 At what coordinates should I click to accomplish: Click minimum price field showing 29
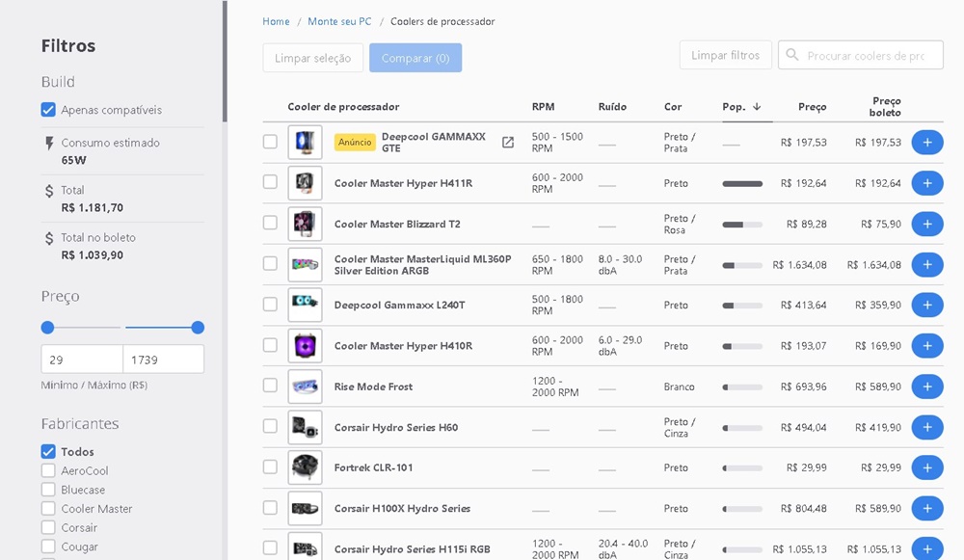[82, 359]
